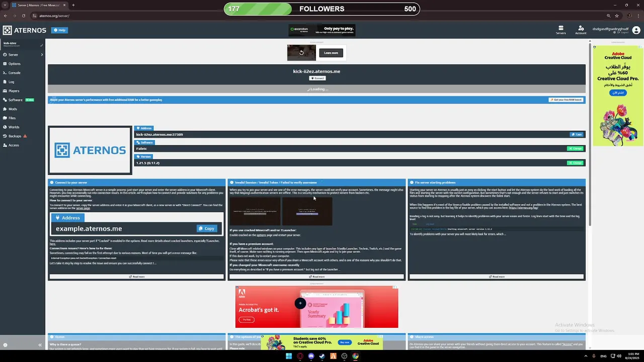Viewport: 644px width, 362px height.
Task: Collapse the sidebar with double-chevron
Action: (x=40, y=345)
